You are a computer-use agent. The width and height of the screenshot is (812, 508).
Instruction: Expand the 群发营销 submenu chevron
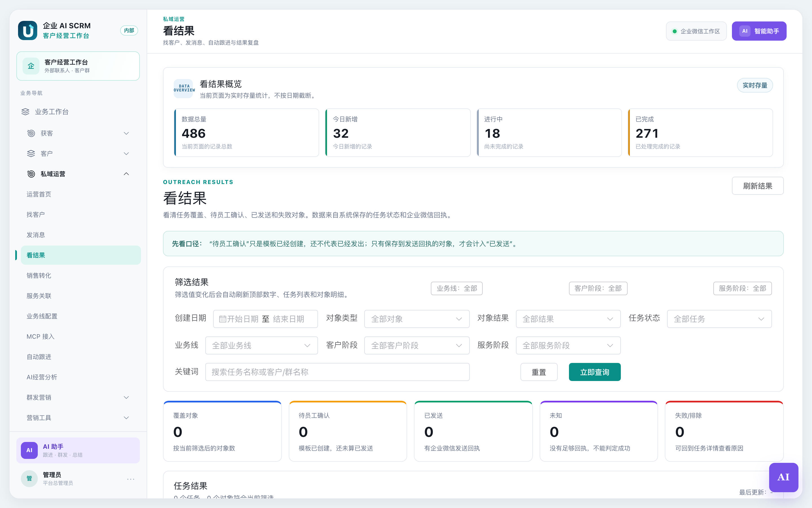126,397
